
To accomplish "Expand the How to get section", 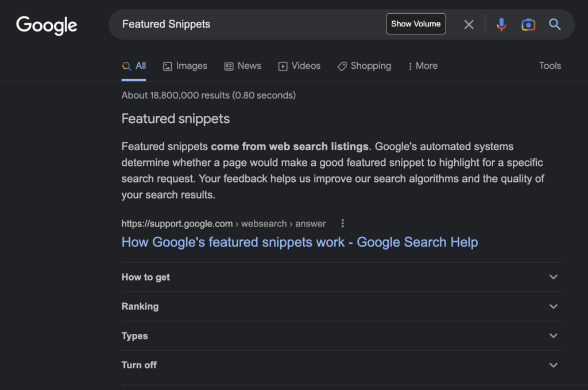I will 341,277.
